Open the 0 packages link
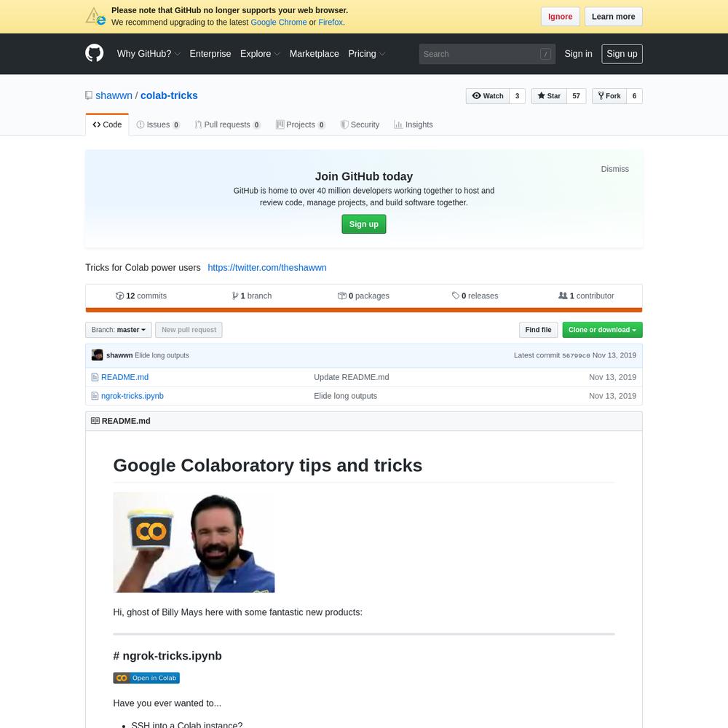 (x=363, y=296)
